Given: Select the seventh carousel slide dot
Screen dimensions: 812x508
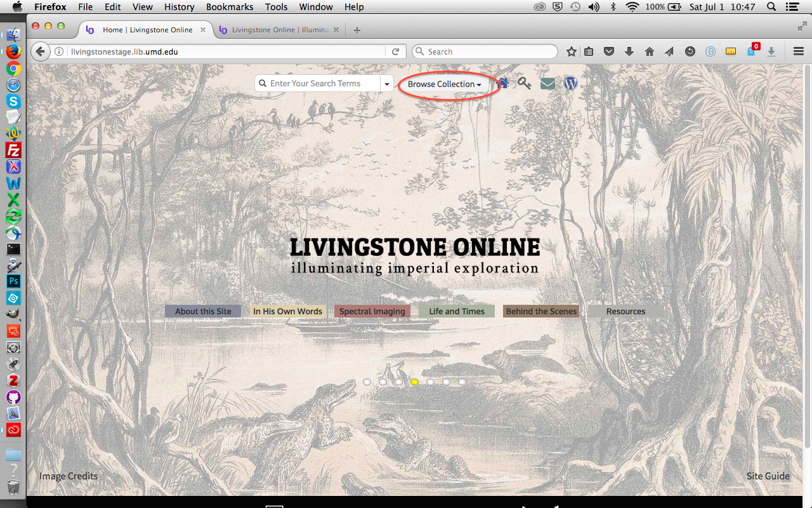Looking at the screenshot, I should [462, 382].
